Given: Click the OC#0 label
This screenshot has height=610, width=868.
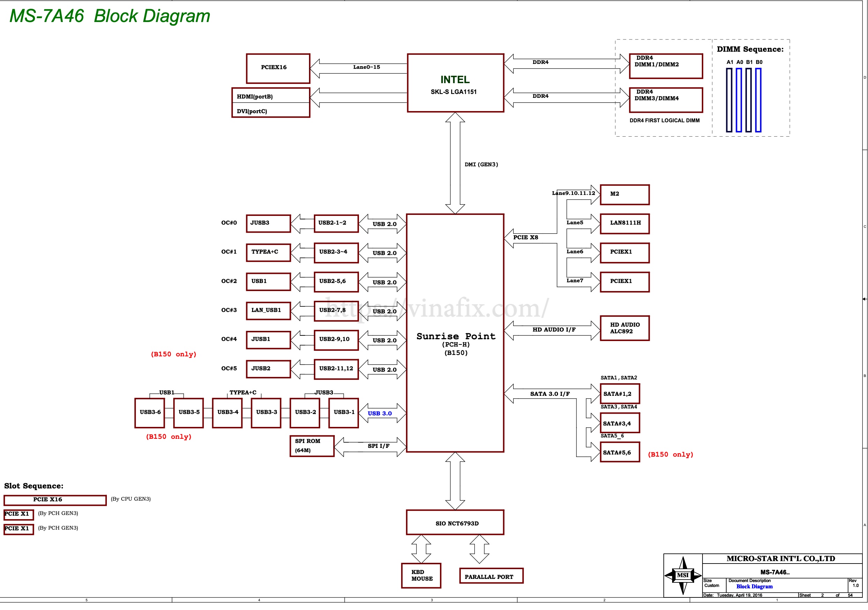Looking at the screenshot, I should coord(229,223).
